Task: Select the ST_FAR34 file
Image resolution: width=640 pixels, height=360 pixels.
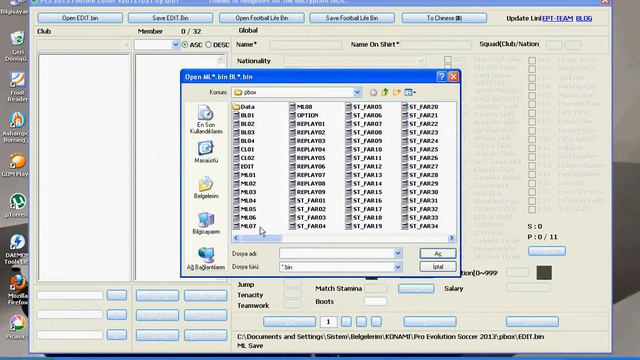Action: coord(420,226)
